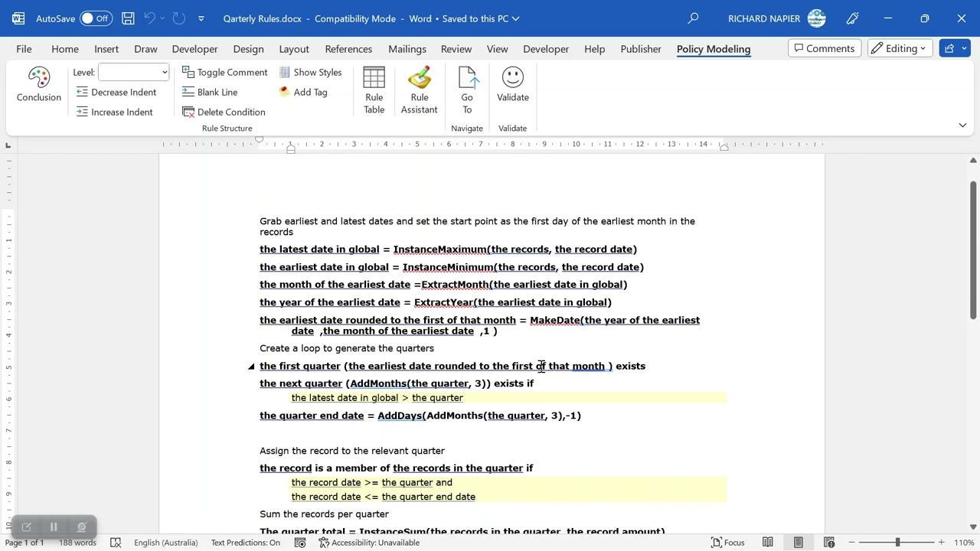Image resolution: width=980 pixels, height=551 pixels.
Task: Collapse the first quarter rule triangle
Action: [x=251, y=367]
